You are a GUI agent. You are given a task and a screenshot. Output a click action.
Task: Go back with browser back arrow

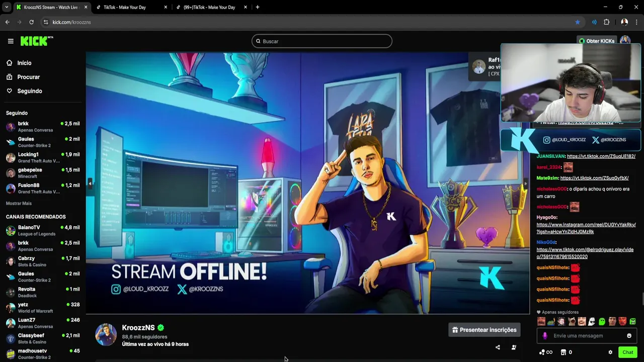pos(7,22)
